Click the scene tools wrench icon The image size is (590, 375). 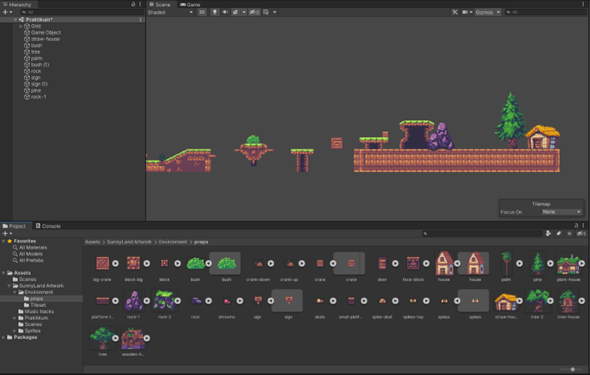(455, 12)
